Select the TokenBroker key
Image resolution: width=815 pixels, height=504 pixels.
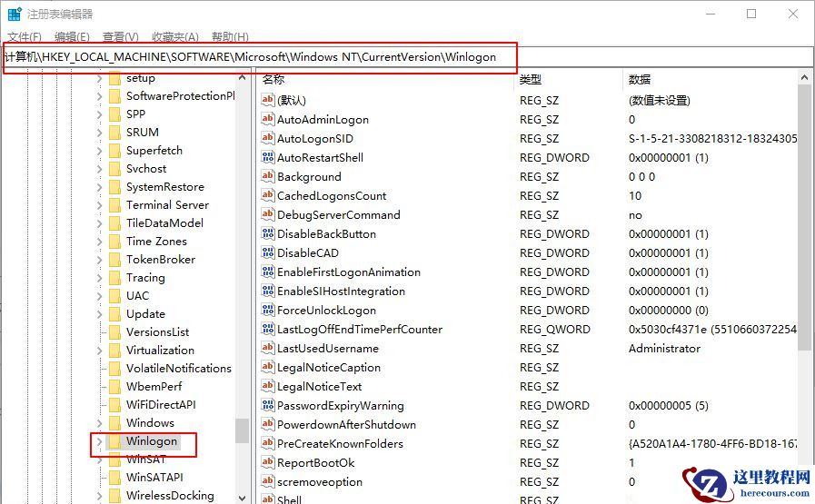(161, 260)
